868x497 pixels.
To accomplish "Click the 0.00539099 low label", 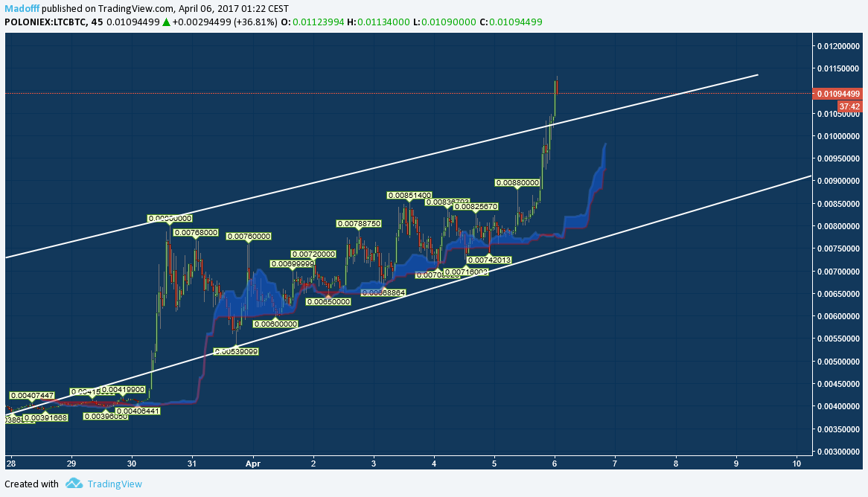I will 237,351.
